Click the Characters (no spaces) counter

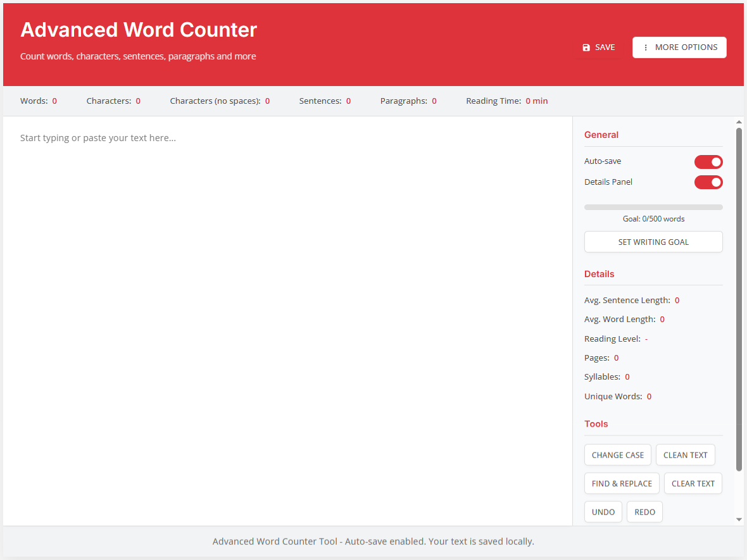(220, 101)
